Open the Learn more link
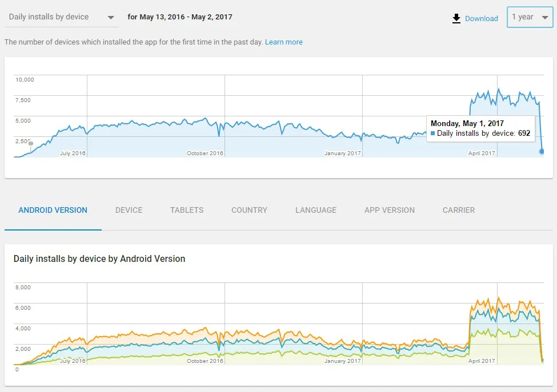Image resolution: width=557 pixels, height=392 pixels. 284,42
